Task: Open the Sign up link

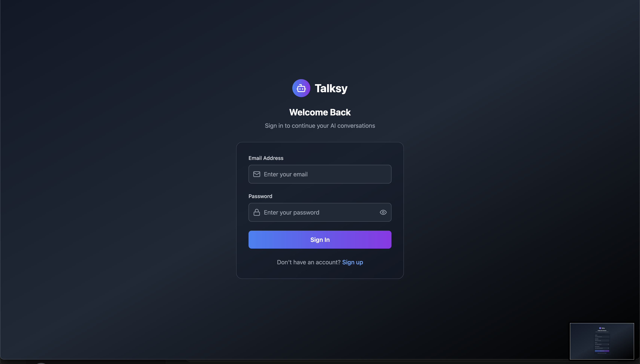Action: (x=352, y=262)
